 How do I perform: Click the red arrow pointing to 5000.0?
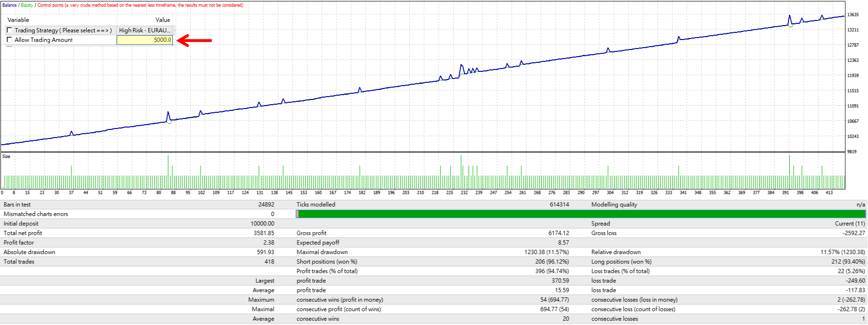click(x=194, y=40)
